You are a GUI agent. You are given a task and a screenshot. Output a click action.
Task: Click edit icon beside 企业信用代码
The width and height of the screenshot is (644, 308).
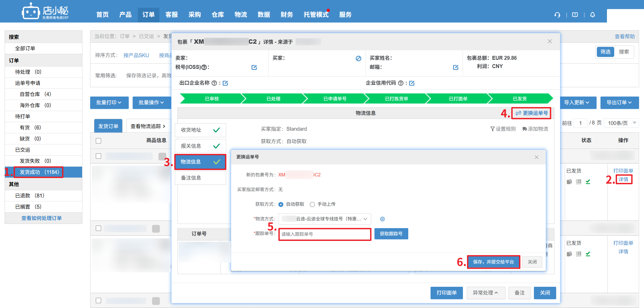412,83
